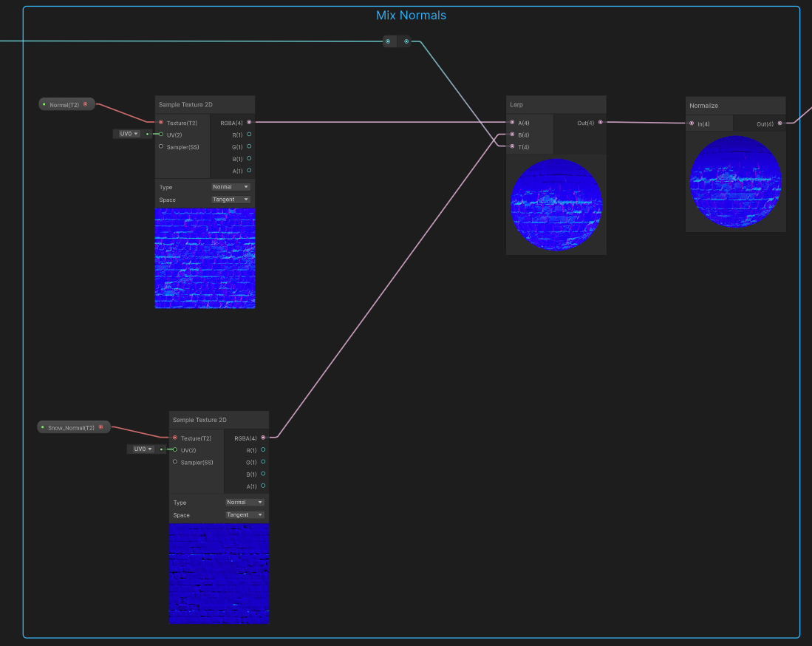The image size is (812, 646).
Task: Select the Normalize node header
Action: tap(735, 106)
